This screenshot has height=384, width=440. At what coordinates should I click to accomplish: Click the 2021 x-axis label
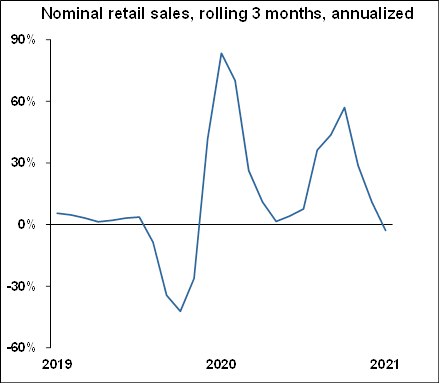click(x=384, y=364)
